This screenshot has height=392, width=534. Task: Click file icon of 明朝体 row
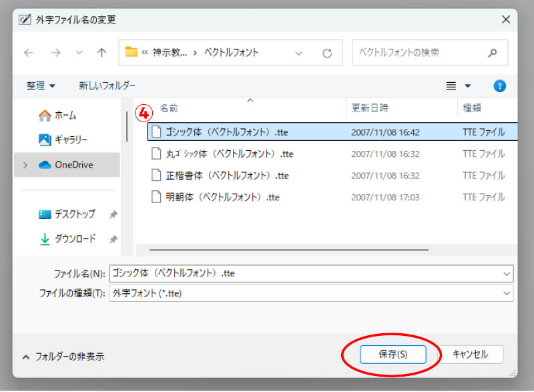(x=156, y=197)
